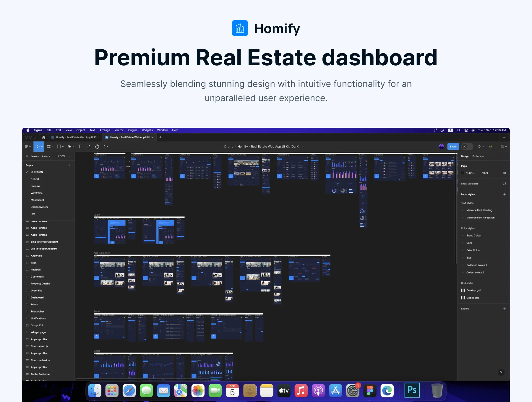Open the Vector menu
This screenshot has height=402, width=532.
tap(119, 130)
